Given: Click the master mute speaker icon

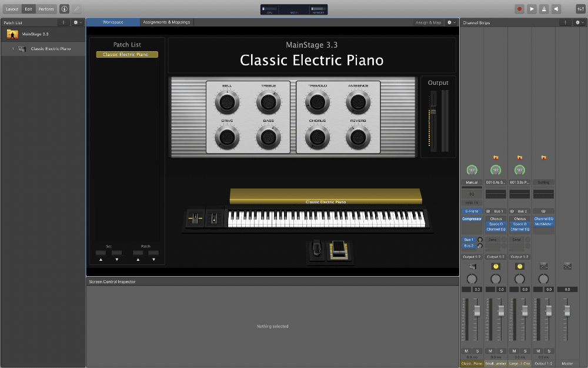Looking at the screenshot, I should pyautogui.click(x=556, y=9).
